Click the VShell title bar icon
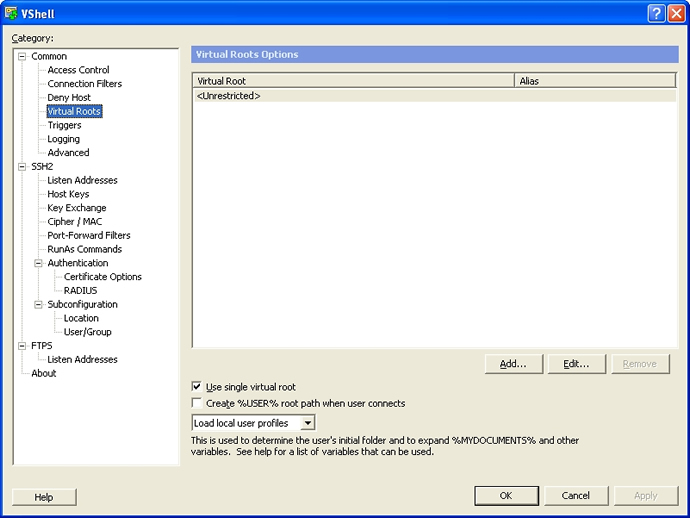Viewport: 690px width, 518px height. 11,13
